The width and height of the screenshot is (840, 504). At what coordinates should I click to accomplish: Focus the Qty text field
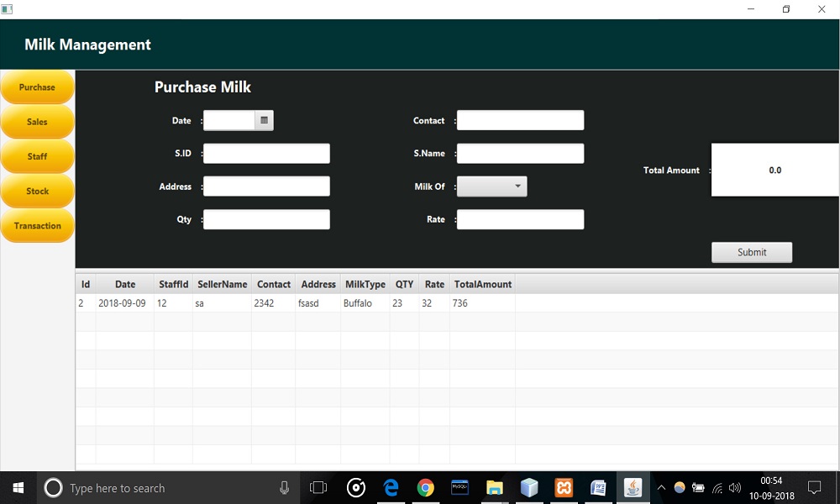click(266, 220)
